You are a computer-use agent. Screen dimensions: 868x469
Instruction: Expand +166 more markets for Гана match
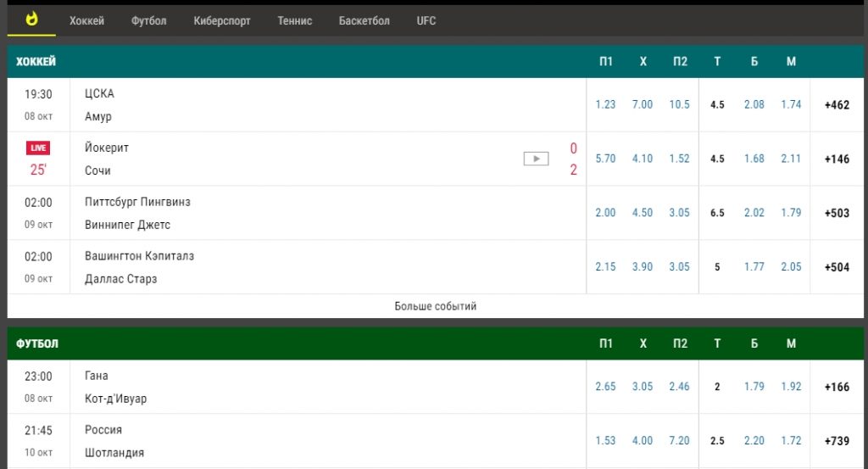point(837,387)
